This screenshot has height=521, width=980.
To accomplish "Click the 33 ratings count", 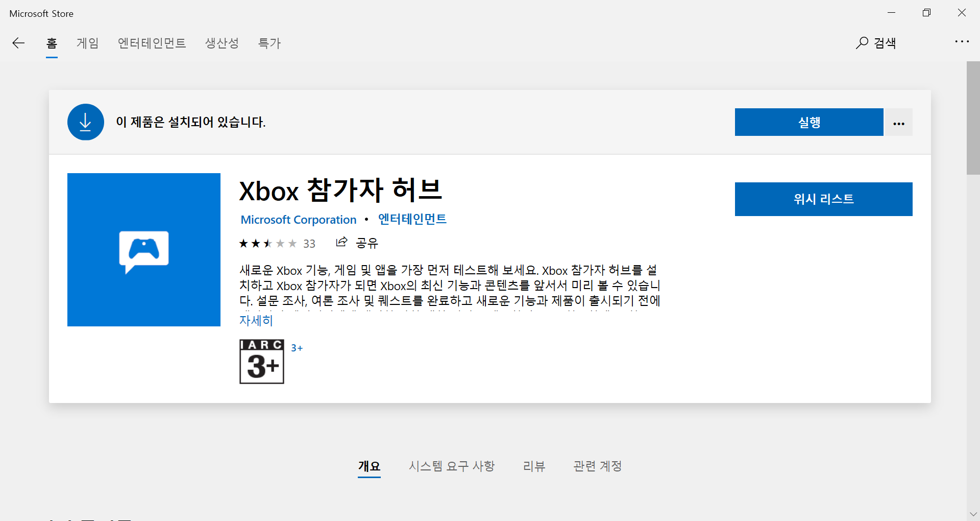I will pos(309,244).
